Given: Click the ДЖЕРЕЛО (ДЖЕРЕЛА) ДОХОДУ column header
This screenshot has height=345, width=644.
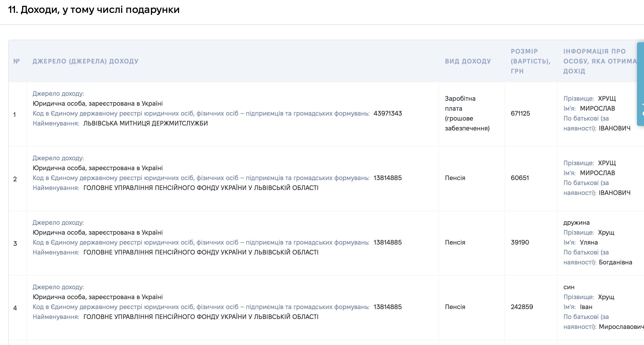Looking at the screenshot, I should 86,61.
